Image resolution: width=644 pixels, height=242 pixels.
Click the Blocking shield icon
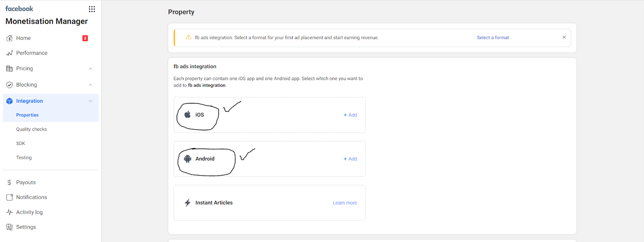point(10,85)
